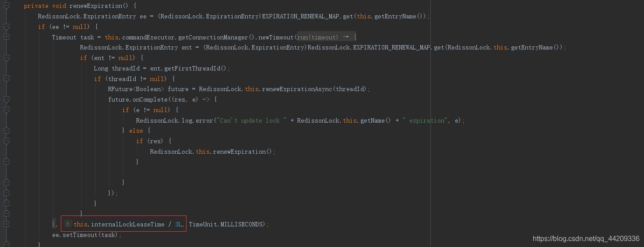
Task: Expand the fold on the internalLockLeaseTime line
Action: pos(6,224)
